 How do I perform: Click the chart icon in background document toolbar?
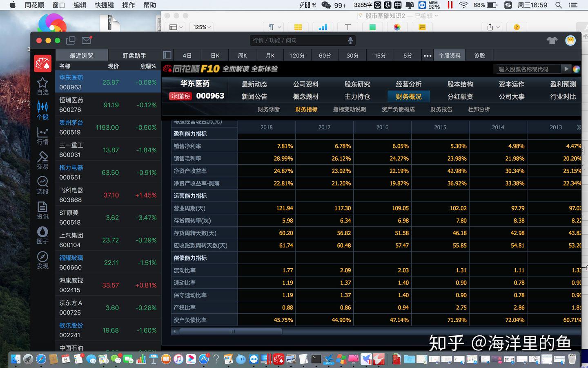click(323, 27)
